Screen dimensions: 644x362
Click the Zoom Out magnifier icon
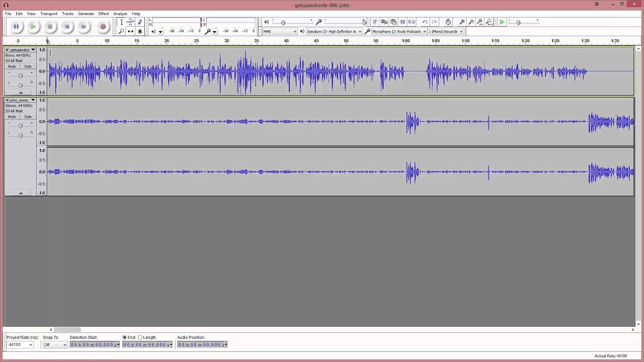(471, 22)
